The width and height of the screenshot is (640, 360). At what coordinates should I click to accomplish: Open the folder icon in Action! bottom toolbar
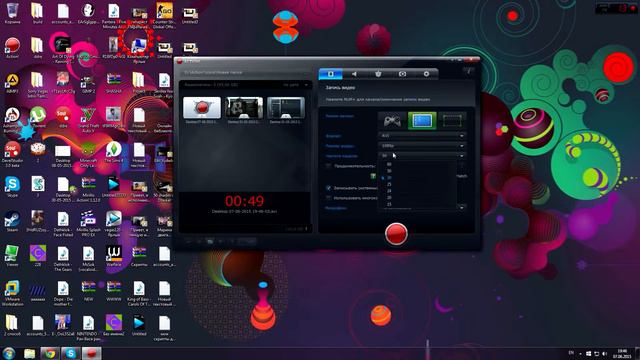coord(210,242)
